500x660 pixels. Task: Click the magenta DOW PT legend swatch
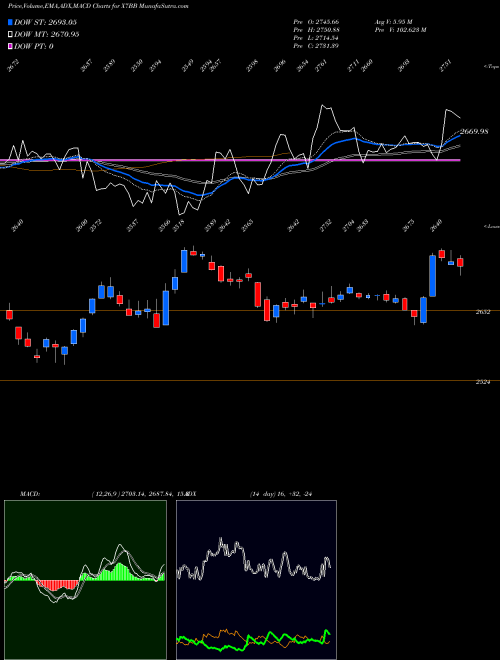10,46
